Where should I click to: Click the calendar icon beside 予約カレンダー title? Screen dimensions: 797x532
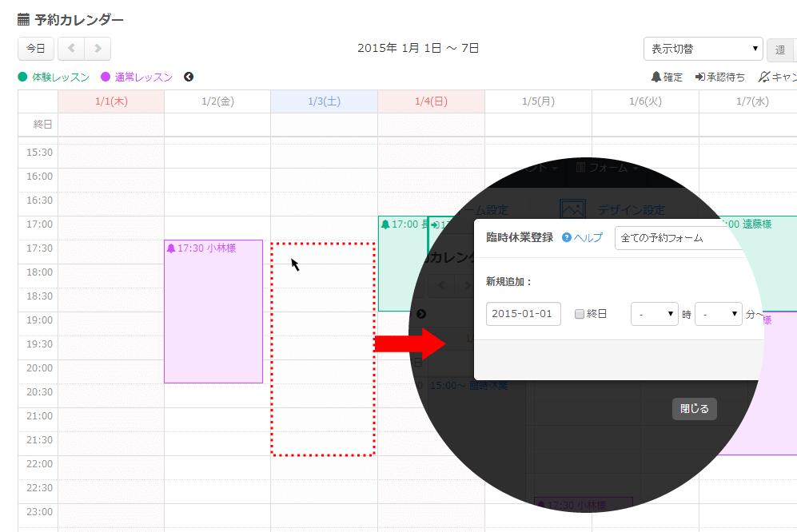coord(24,19)
